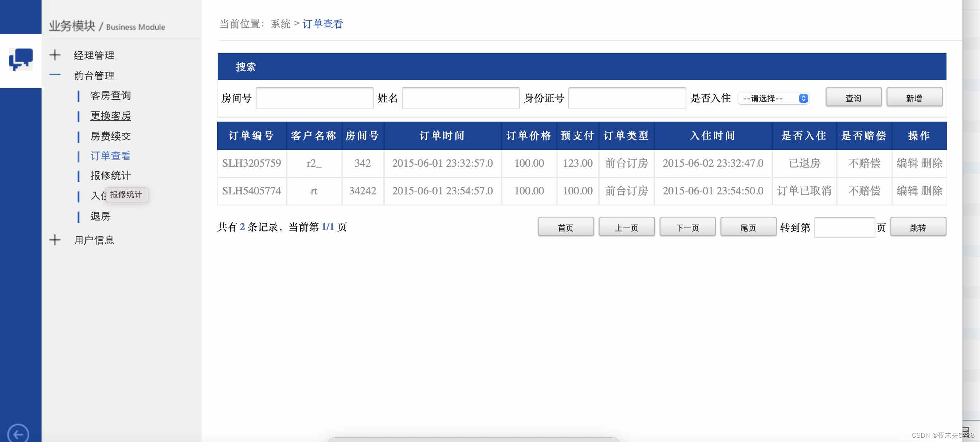
Task: Click 删除 for order SLH5405774
Action: click(x=932, y=191)
